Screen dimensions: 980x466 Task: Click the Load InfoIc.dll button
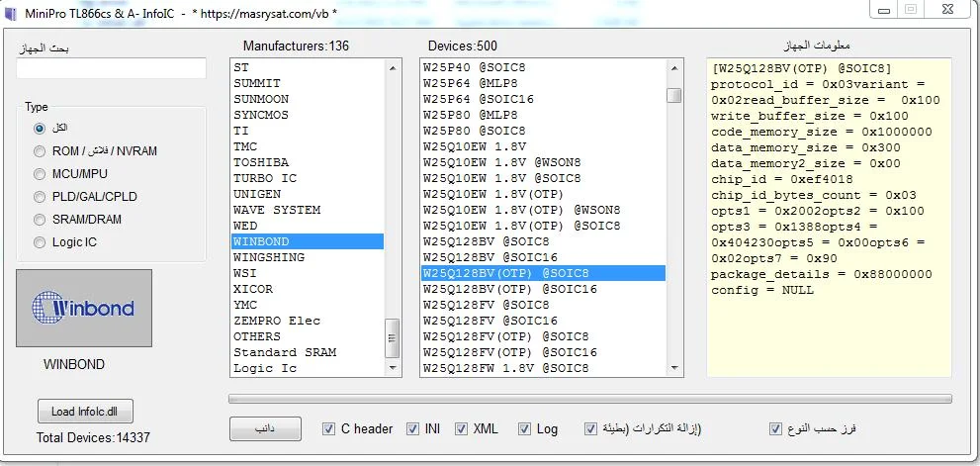84,412
